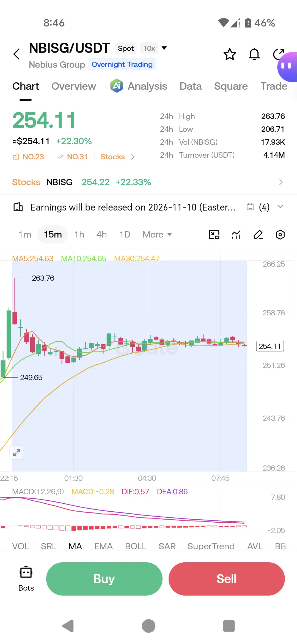Switch to the Data tab
Image resolution: width=297 pixels, height=644 pixels.
pos(191,86)
